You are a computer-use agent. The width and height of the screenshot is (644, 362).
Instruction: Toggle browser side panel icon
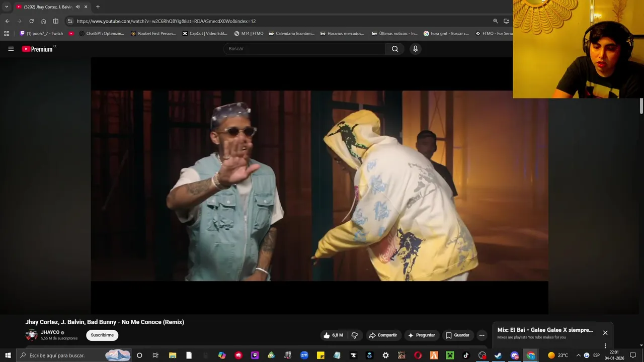(x=55, y=21)
